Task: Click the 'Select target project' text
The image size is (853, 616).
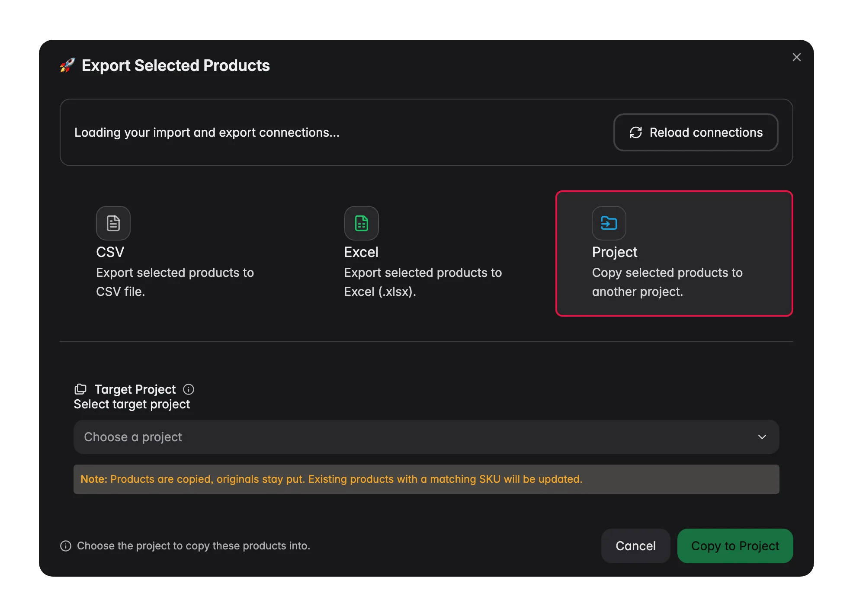Action: pos(132,404)
